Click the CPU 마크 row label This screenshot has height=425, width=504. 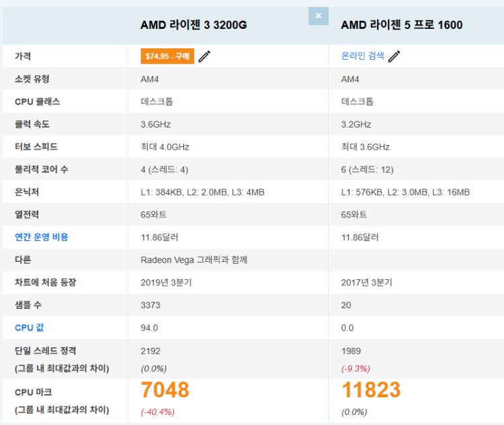click(x=34, y=392)
